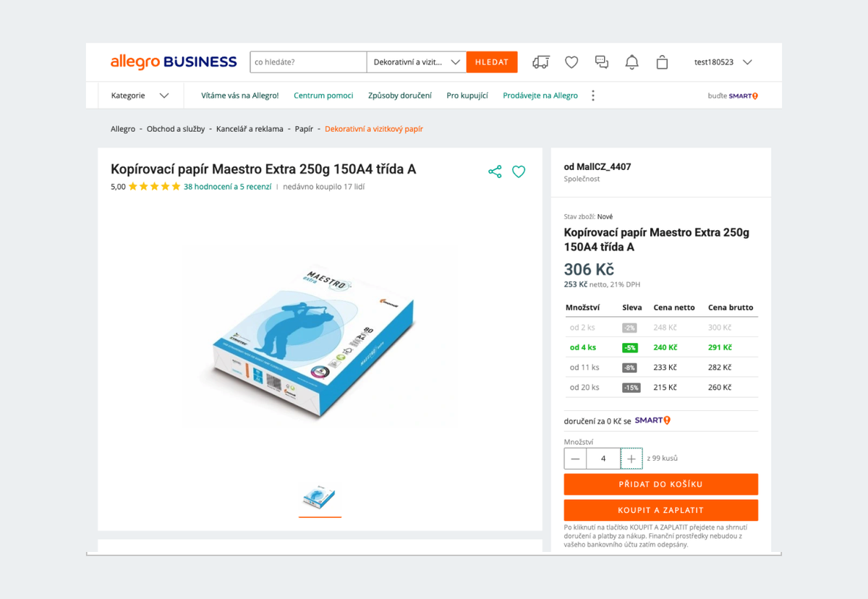This screenshot has height=599, width=868.
Task: Open Způsoby doručení link
Action: click(x=400, y=95)
